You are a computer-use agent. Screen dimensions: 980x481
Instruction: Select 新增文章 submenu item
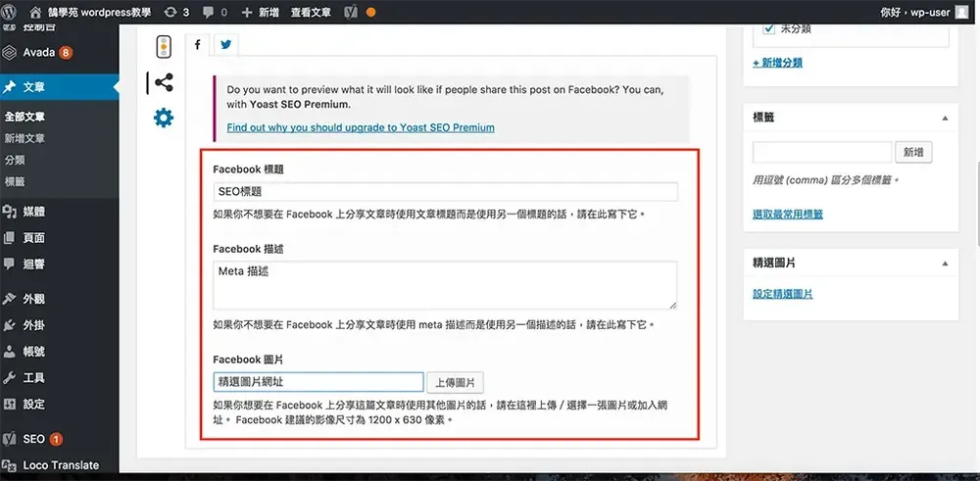click(x=25, y=138)
